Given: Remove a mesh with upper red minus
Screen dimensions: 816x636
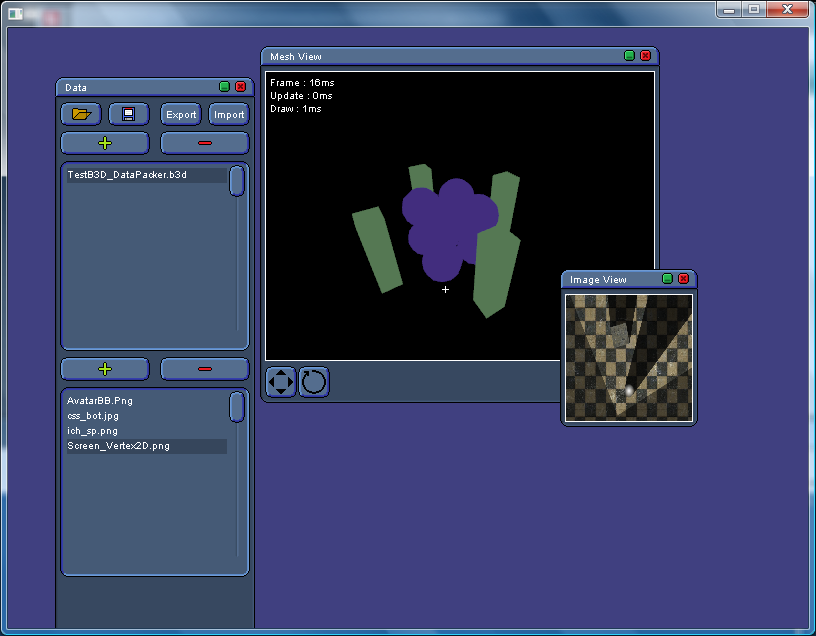Looking at the screenshot, I should 205,143.
